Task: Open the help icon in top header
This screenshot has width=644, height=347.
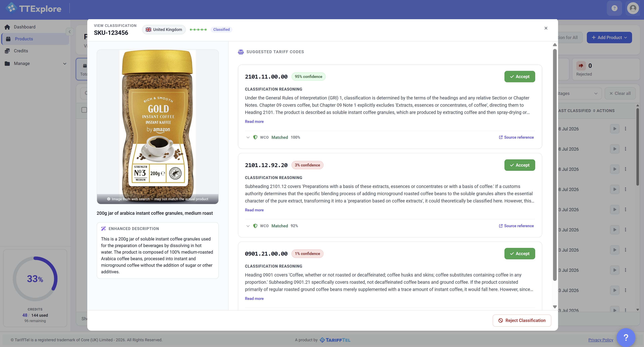Action: coord(614,8)
